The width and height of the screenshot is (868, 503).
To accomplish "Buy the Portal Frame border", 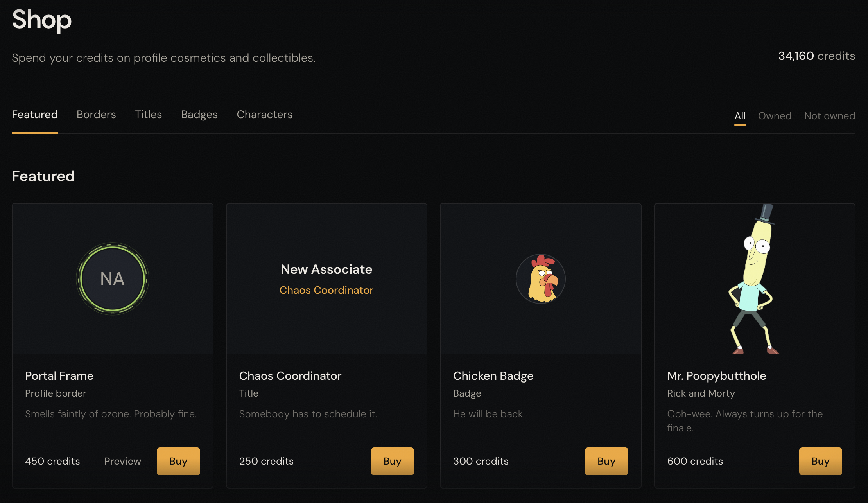I will pyautogui.click(x=178, y=461).
